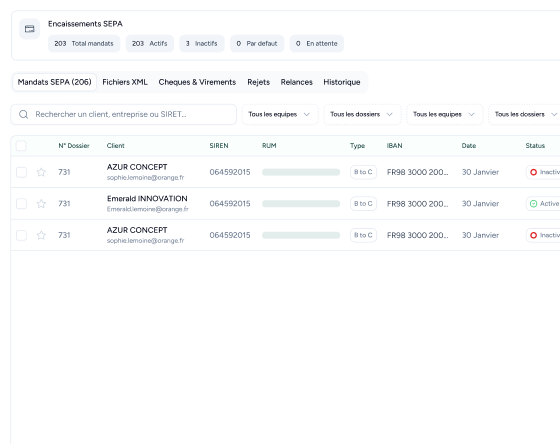
Task: Click red circle icon in bottom AZUR CONCEPT row
Action: (534, 235)
